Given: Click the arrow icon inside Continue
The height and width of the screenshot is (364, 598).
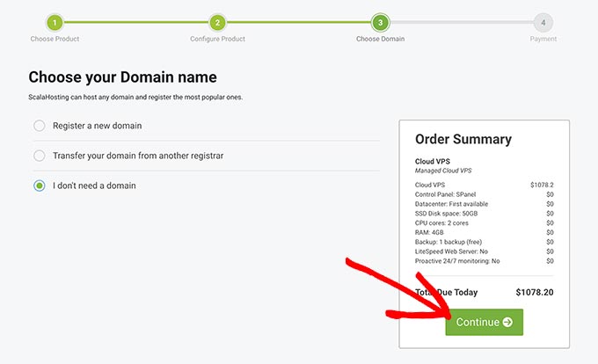Looking at the screenshot, I should point(507,323).
